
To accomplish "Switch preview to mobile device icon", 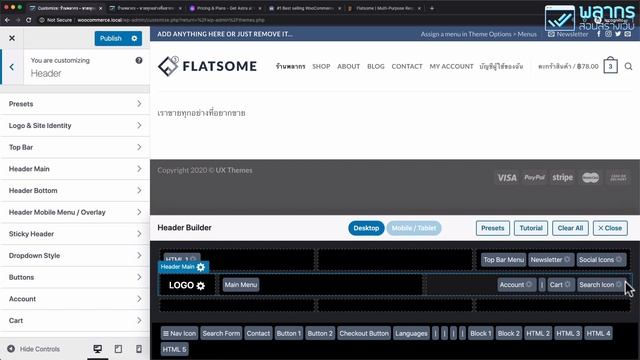I will pos(139,349).
